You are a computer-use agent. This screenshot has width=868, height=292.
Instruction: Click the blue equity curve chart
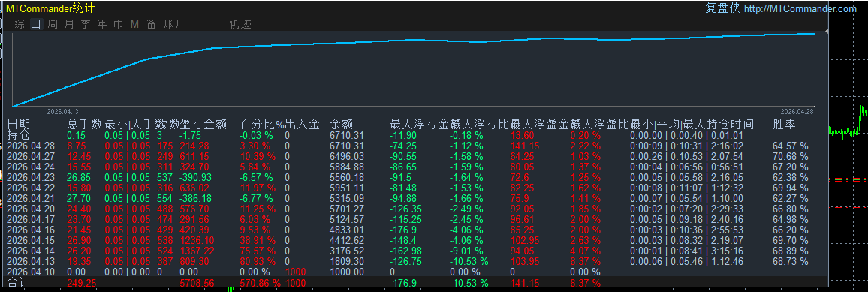[x=414, y=69]
